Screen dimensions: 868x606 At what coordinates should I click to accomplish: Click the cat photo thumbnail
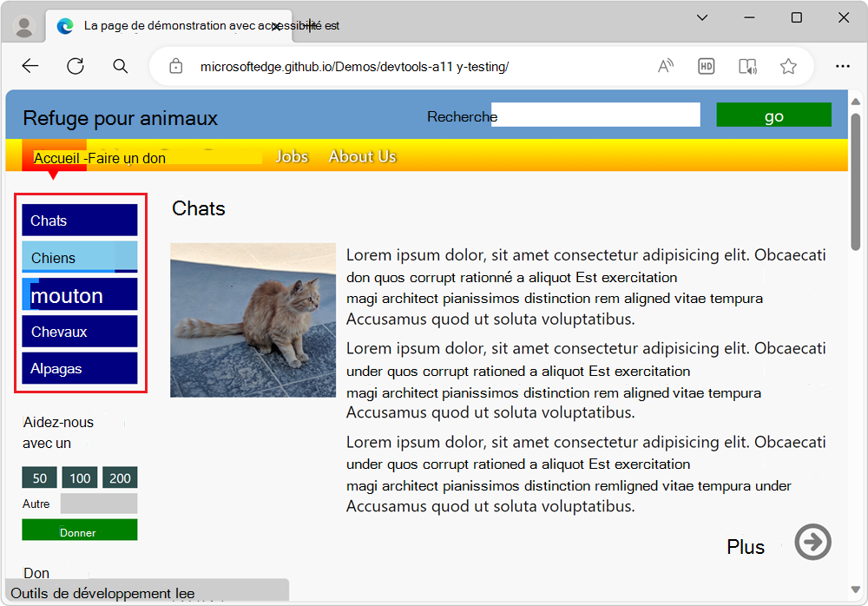[x=253, y=319]
